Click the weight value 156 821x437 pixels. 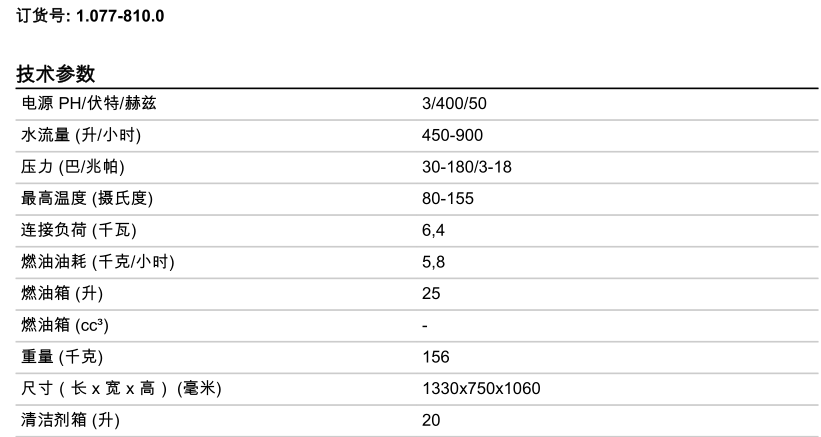[x=436, y=357]
